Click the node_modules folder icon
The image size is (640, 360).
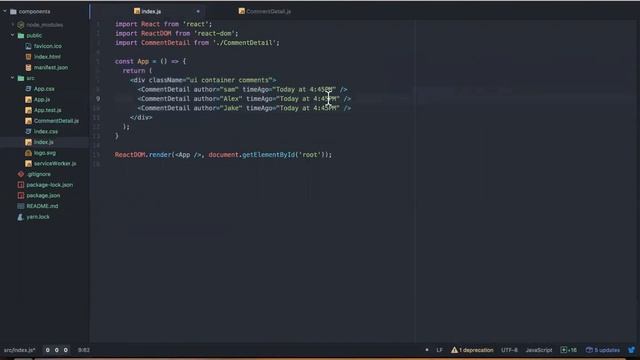pyautogui.click(x=21, y=25)
